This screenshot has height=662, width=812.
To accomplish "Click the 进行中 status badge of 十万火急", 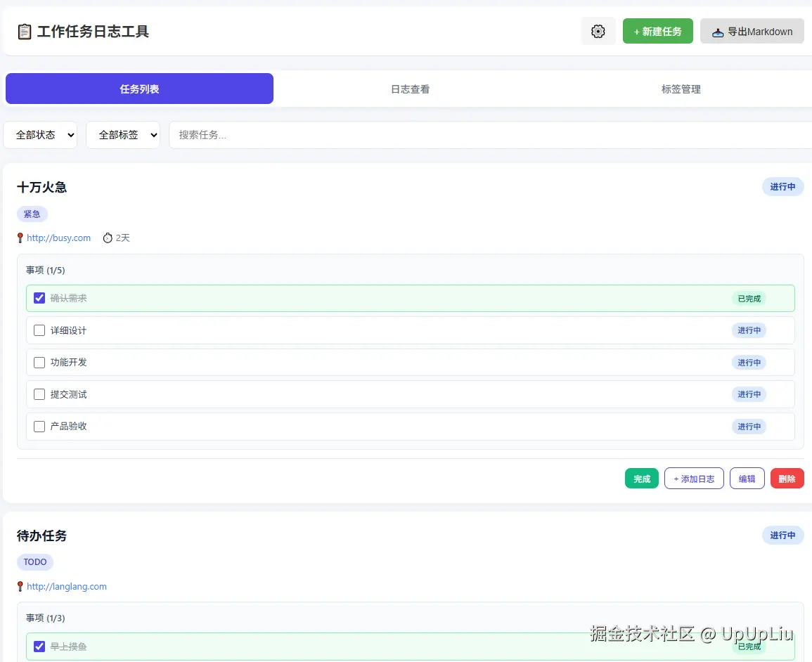I will (x=782, y=186).
